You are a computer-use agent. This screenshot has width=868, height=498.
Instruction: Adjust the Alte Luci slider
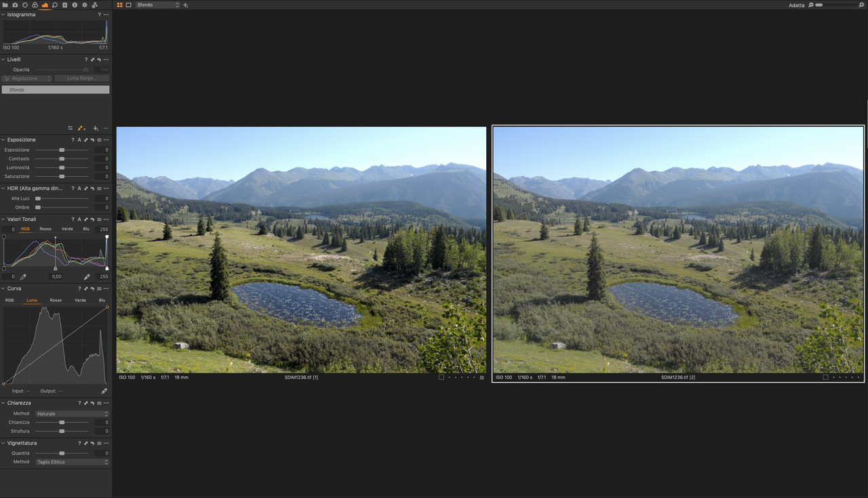point(62,199)
